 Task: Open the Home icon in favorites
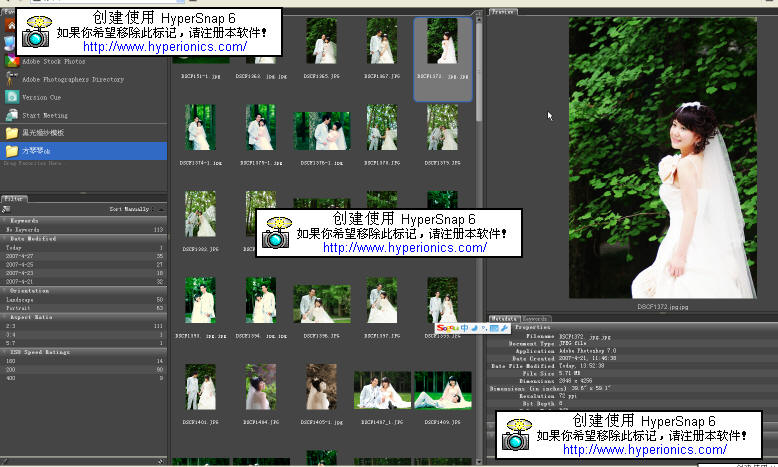tap(10, 24)
